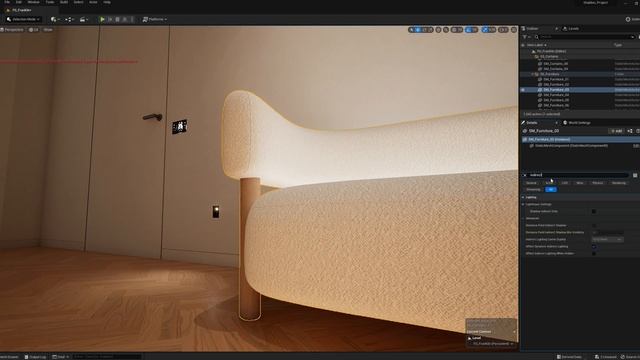Click the Details search field with 'indirect'
The height and width of the screenshot is (360, 640).
(578, 175)
